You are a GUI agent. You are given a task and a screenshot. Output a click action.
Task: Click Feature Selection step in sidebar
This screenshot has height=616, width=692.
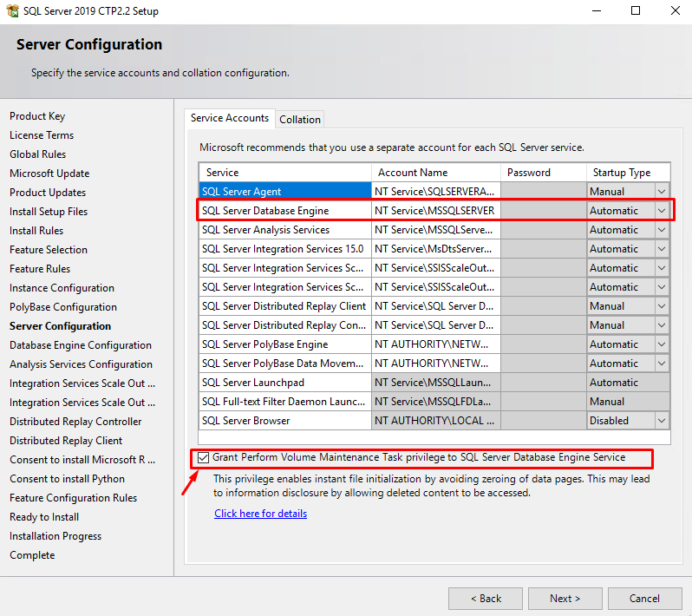pyautogui.click(x=49, y=250)
